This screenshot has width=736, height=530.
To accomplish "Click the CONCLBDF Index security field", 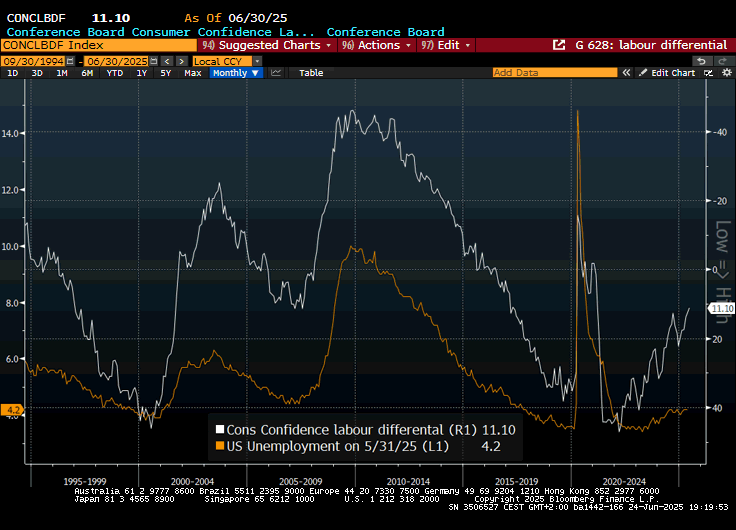I will point(99,45).
